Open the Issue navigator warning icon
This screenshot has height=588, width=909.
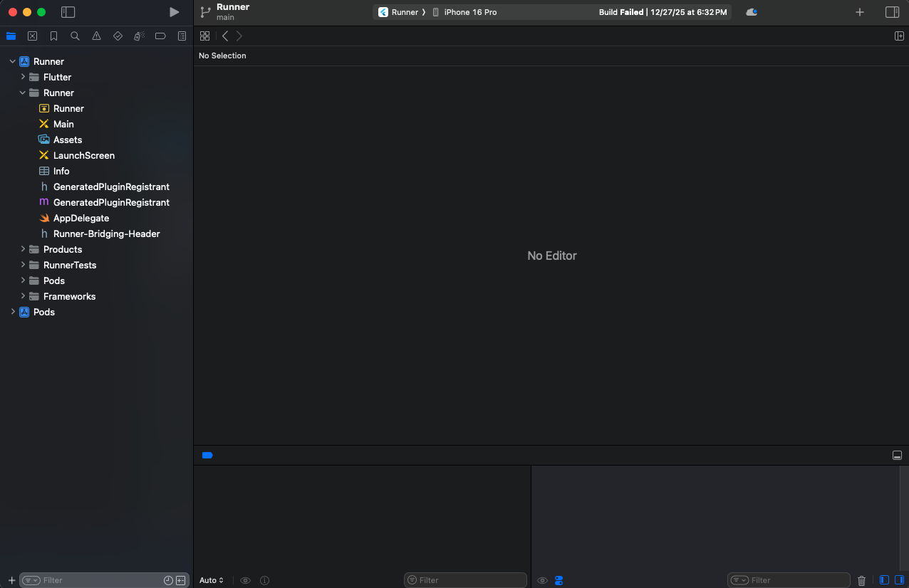pyautogui.click(x=96, y=36)
